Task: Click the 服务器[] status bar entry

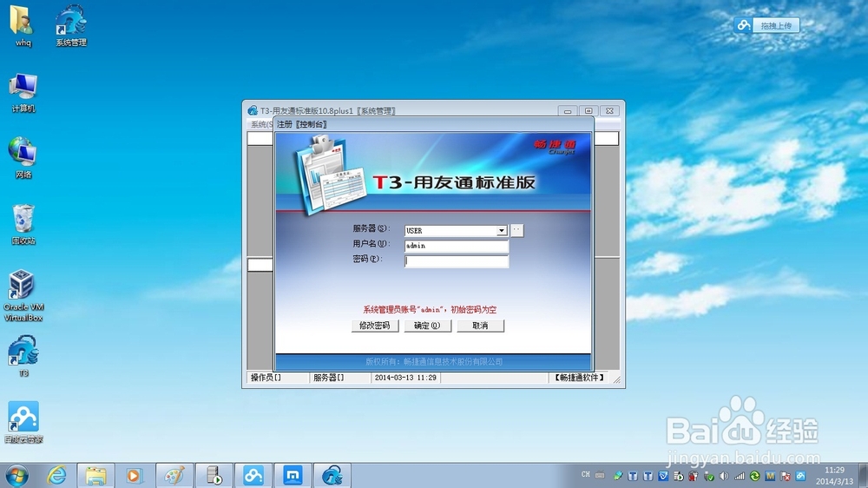Action: pyautogui.click(x=328, y=378)
